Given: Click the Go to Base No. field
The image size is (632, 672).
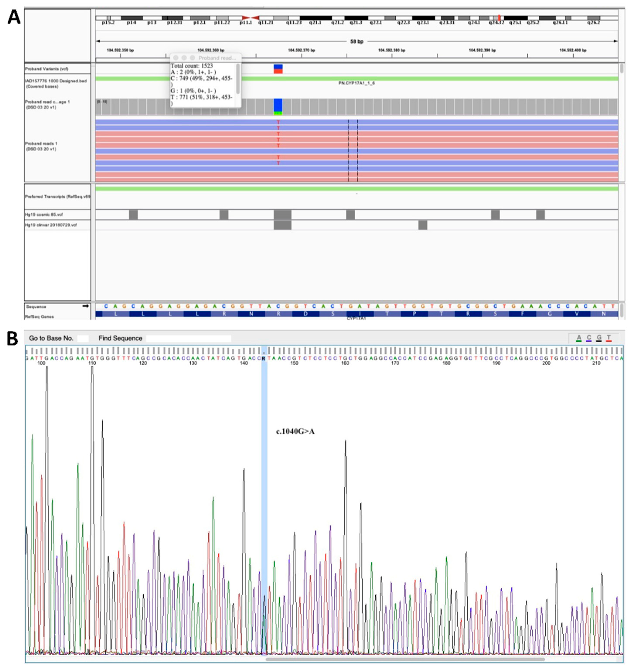Looking at the screenshot, I should click(x=83, y=338).
